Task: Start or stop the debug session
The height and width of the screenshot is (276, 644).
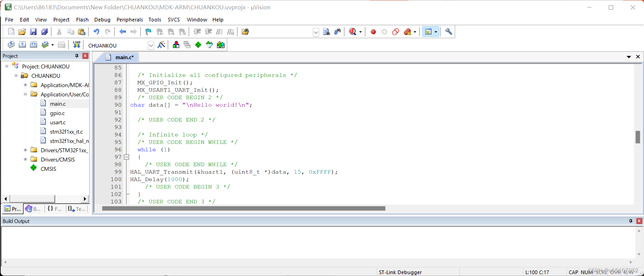Action: (353, 32)
